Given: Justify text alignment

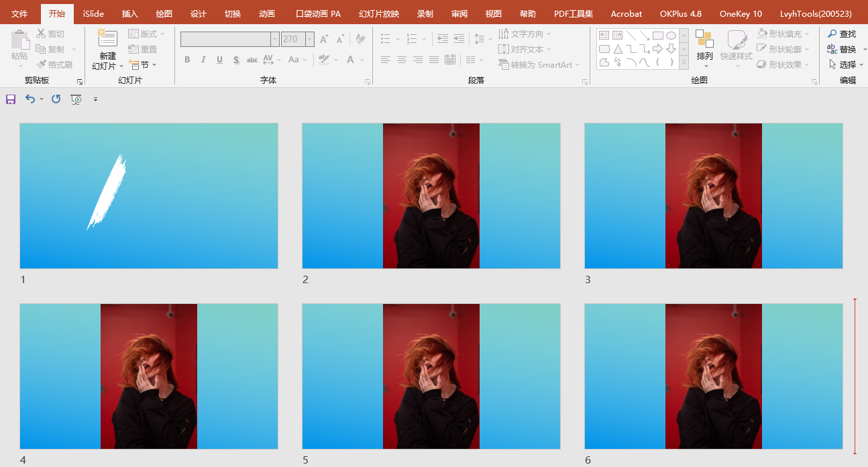Looking at the screenshot, I should pyautogui.click(x=433, y=60).
